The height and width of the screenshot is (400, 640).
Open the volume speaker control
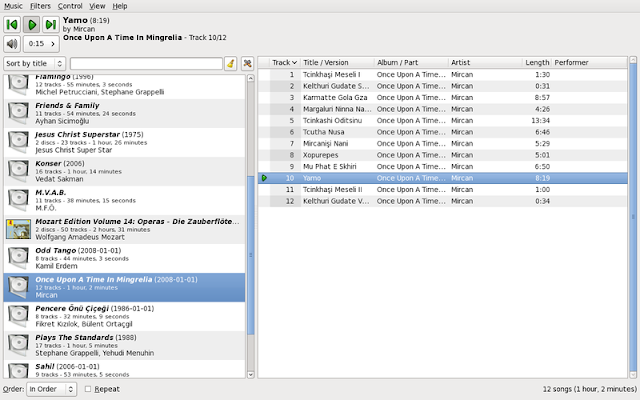coord(12,44)
